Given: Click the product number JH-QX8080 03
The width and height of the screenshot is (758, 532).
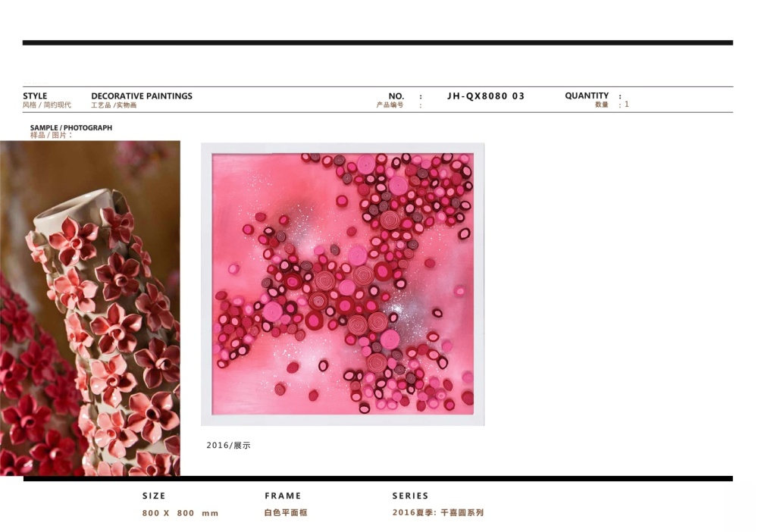Looking at the screenshot, I should point(486,95).
